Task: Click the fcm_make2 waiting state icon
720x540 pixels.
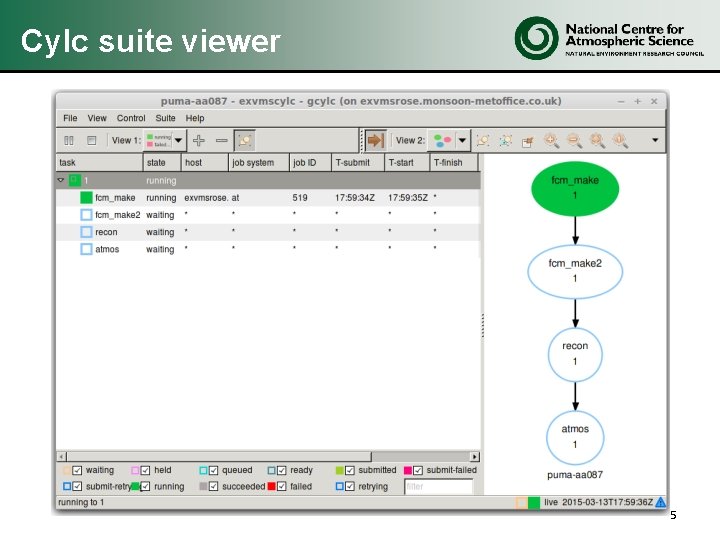Action: (86, 214)
